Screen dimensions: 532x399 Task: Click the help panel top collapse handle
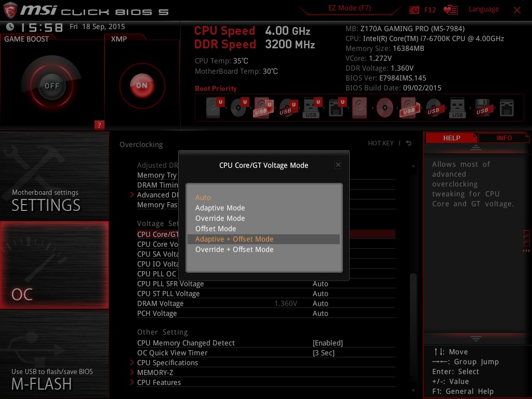[476, 148]
